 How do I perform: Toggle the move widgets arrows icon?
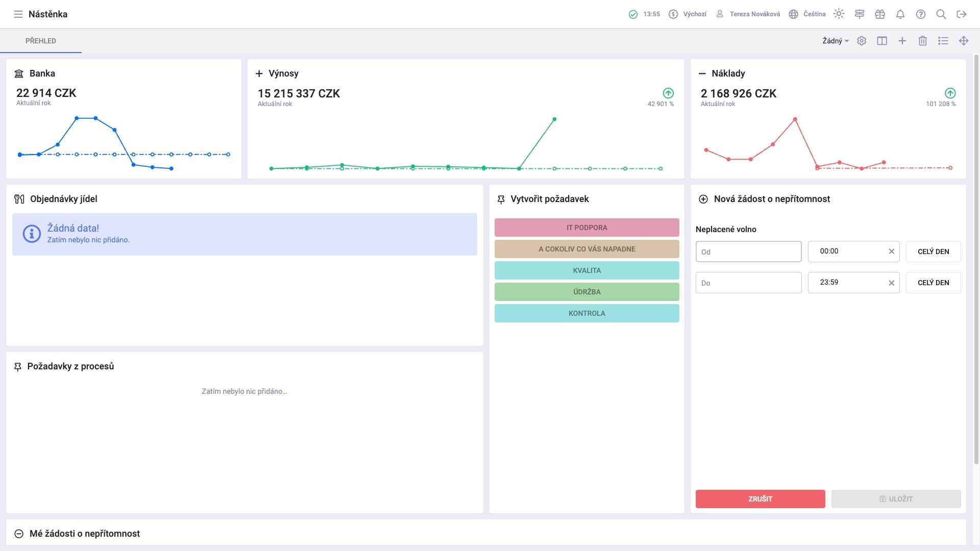click(964, 41)
